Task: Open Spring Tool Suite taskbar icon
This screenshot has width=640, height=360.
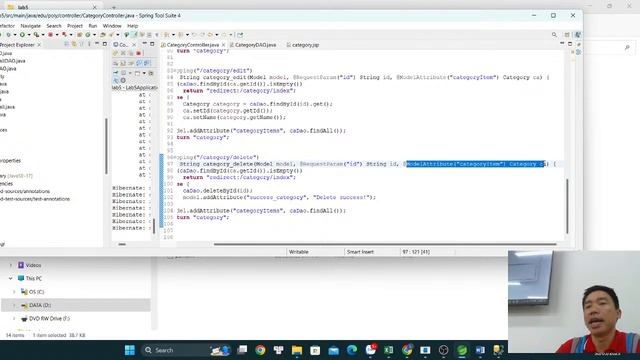Action: tap(462, 350)
